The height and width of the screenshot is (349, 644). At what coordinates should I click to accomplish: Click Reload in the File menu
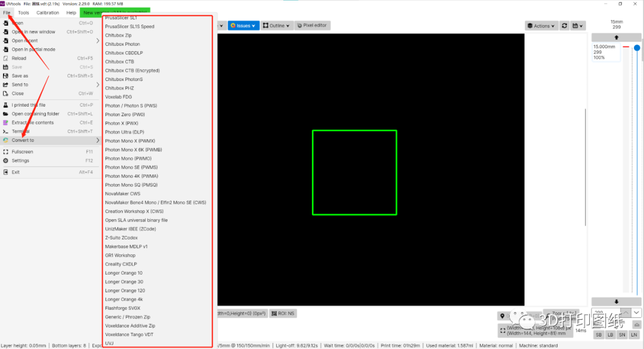(x=19, y=58)
